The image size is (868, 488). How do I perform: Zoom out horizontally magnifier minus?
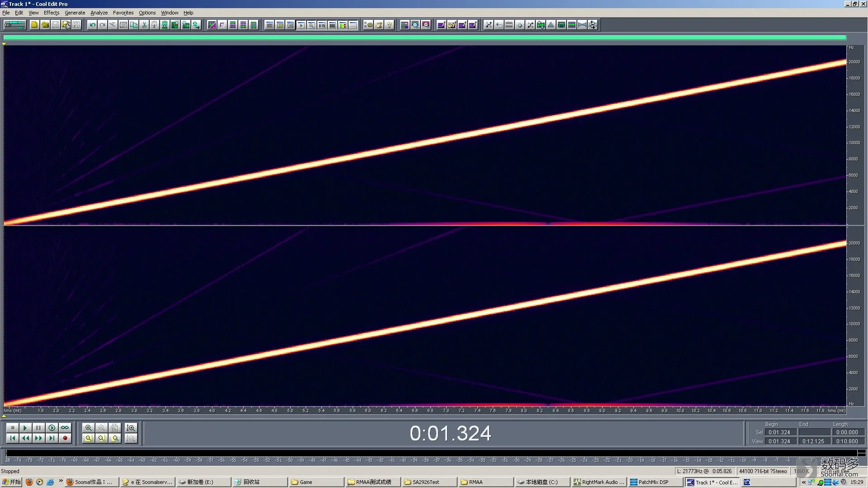coord(101,427)
